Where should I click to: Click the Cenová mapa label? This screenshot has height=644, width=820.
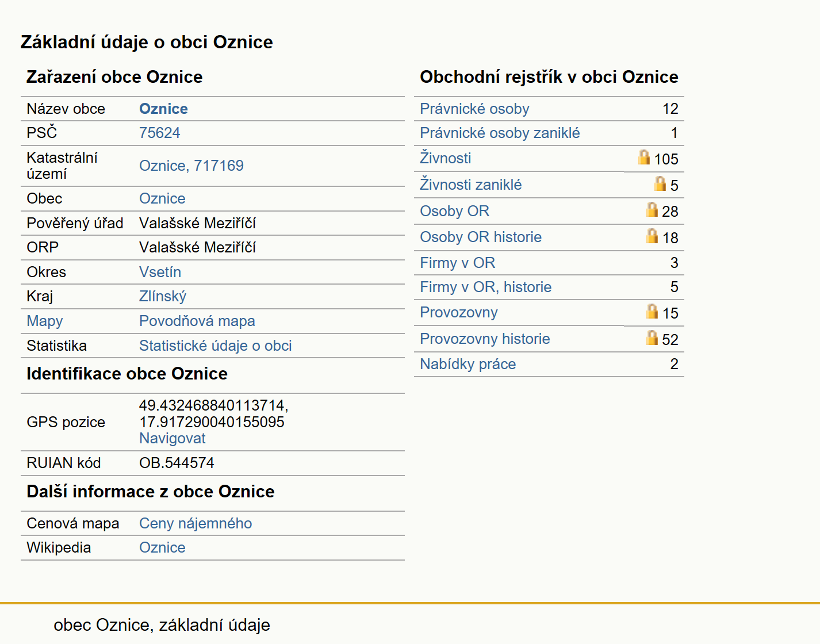(x=73, y=523)
